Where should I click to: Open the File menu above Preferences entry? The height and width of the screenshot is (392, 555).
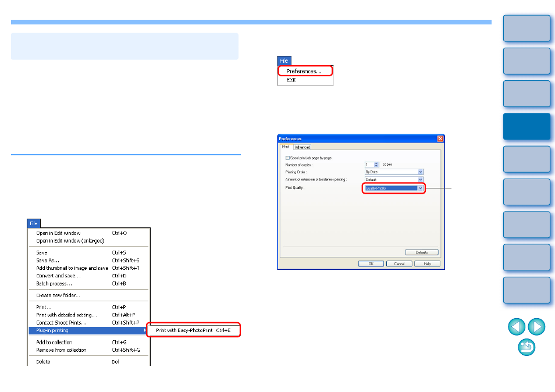pos(284,60)
